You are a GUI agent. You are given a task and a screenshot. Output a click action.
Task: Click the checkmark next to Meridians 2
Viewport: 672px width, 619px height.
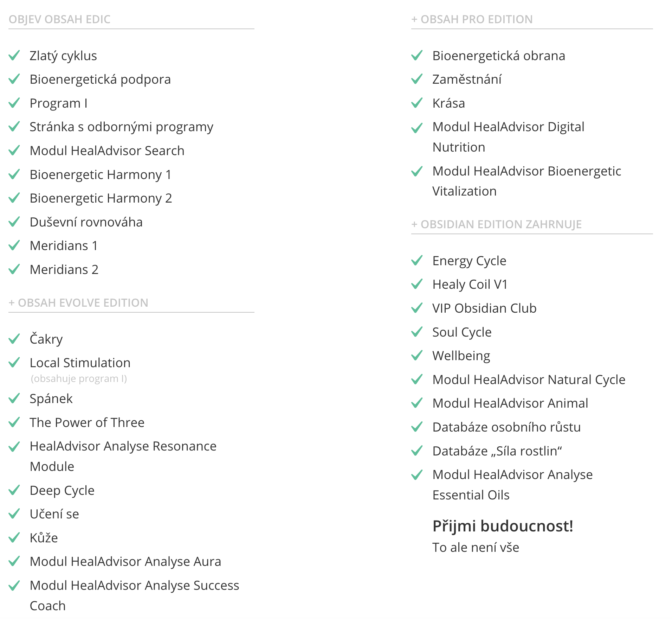(x=14, y=269)
